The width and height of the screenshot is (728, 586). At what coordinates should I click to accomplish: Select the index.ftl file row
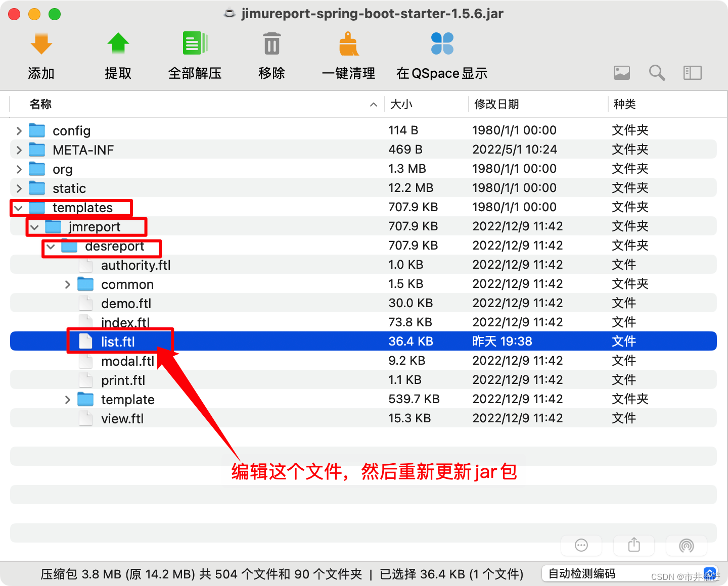(x=363, y=322)
